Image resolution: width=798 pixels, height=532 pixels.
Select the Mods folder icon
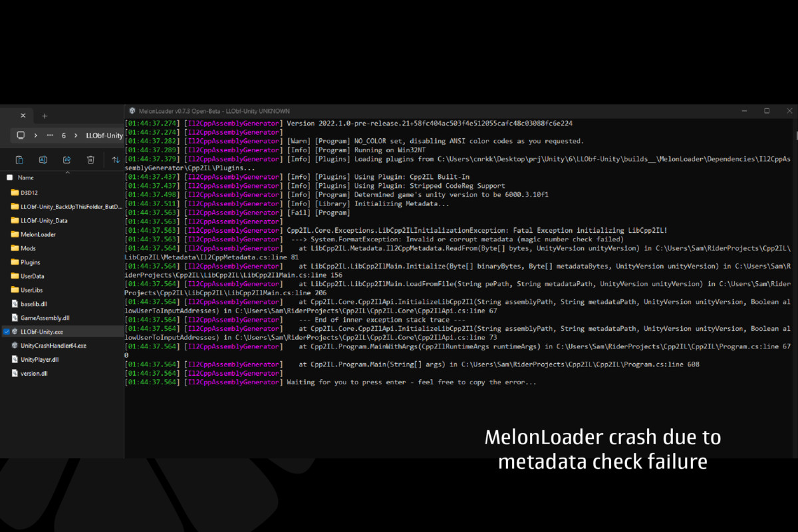point(15,248)
